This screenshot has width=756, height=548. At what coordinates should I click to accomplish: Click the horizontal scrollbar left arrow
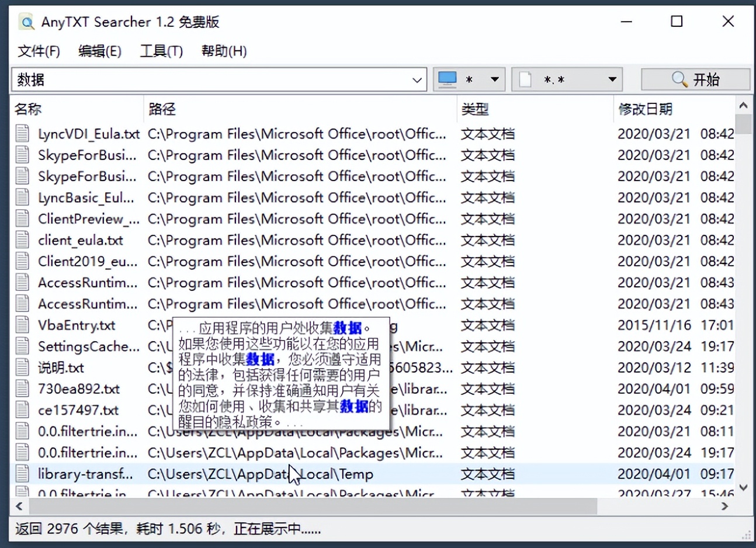19,507
